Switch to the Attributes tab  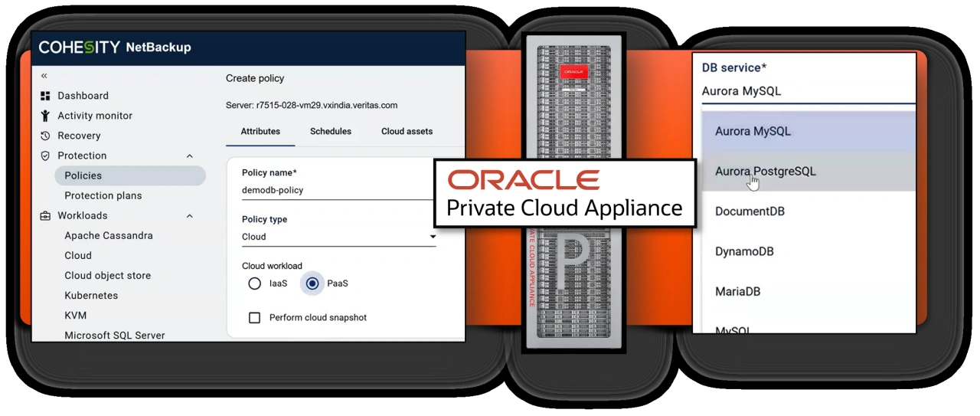pyautogui.click(x=260, y=131)
